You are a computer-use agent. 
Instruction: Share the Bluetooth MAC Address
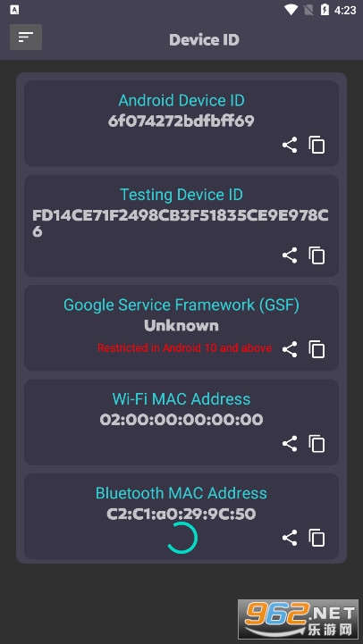click(x=290, y=538)
